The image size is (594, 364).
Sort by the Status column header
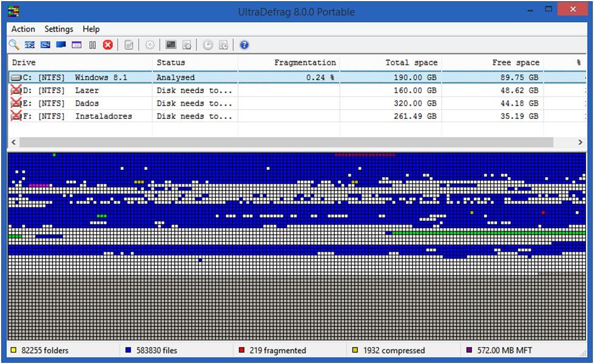(x=195, y=62)
